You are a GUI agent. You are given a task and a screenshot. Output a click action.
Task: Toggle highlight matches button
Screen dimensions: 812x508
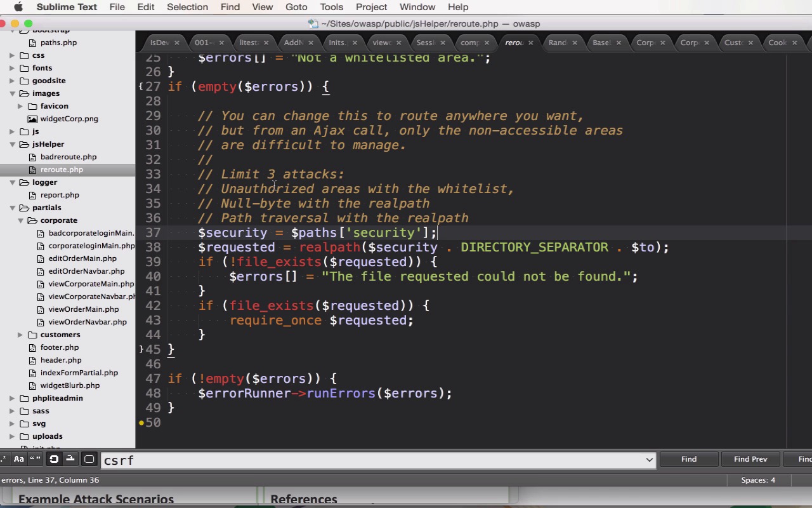[89, 459]
